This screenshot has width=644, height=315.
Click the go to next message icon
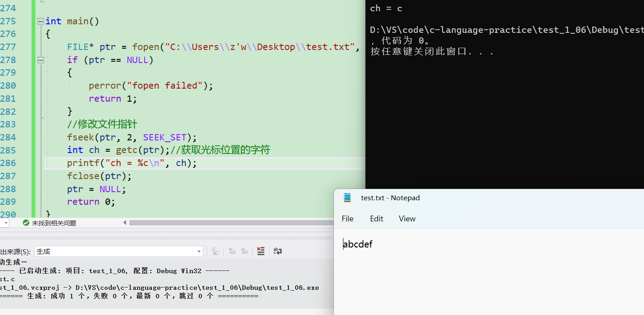click(x=244, y=252)
